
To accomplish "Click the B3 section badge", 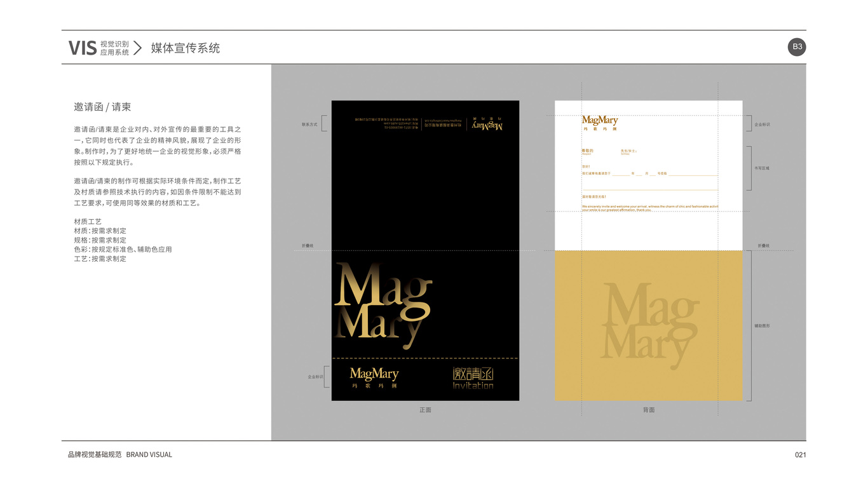I will [x=797, y=47].
